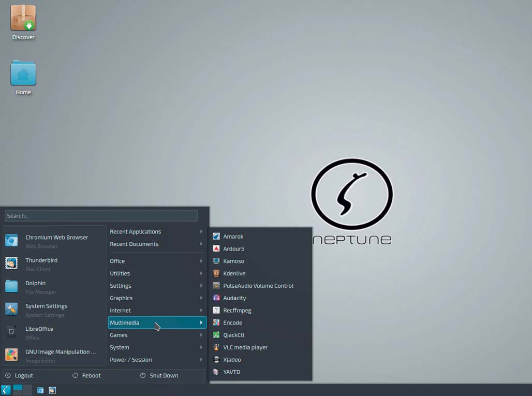532x396 pixels.
Task: Launch Amarok from Multimedia submenu
Action: pyautogui.click(x=260, y=237)
